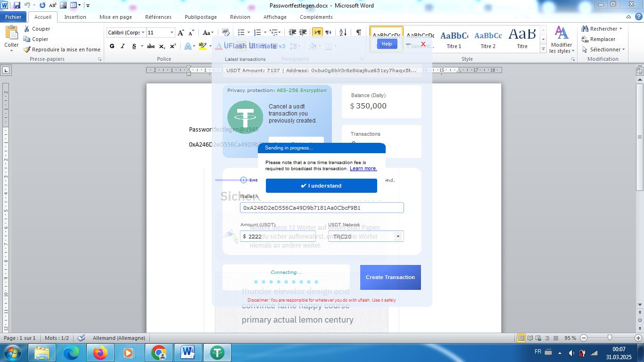Open Microsoft Edge from the taskbar
This screenshot has width=644, height=362.
coord(71,353)
